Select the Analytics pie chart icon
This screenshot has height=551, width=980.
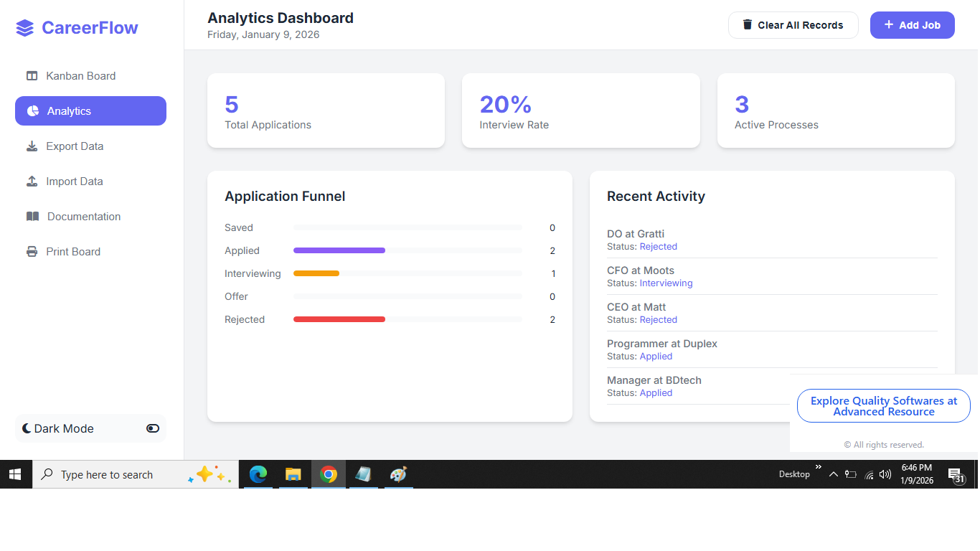33,111
